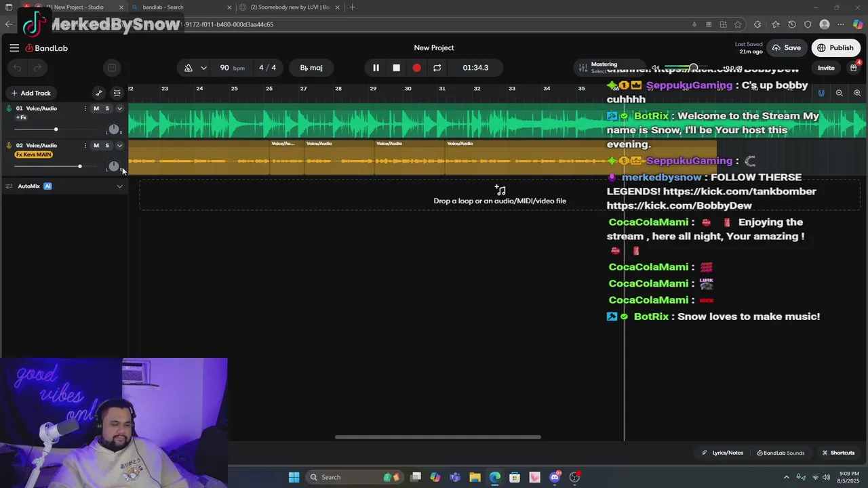Viewport: 868px width, 488px height.
Task: Click Add Track
Action: coord(31,93)
